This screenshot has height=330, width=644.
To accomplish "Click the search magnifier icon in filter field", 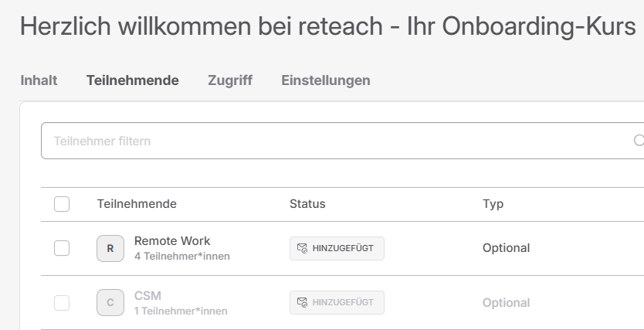I will (639, 141).
